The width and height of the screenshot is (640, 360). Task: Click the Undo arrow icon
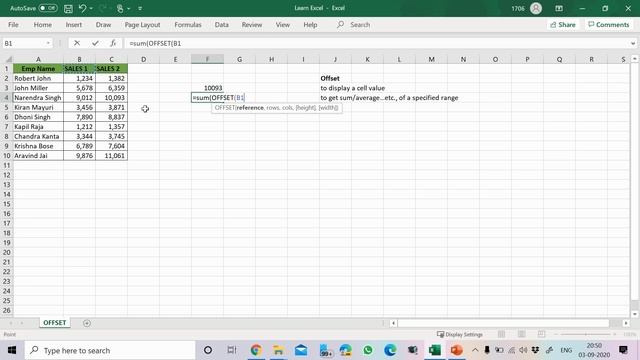pos(82,8)
